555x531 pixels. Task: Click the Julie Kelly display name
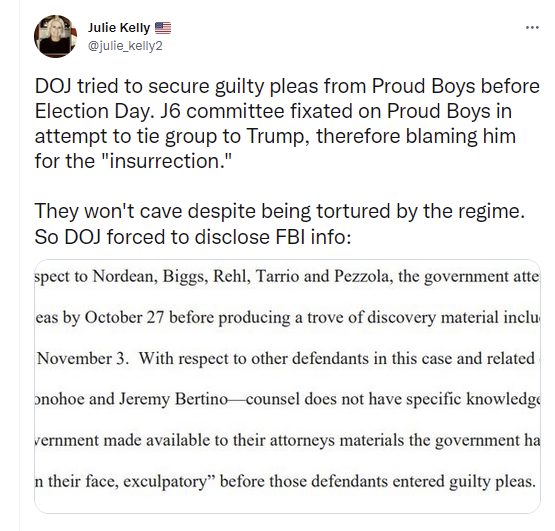[119, 28]
